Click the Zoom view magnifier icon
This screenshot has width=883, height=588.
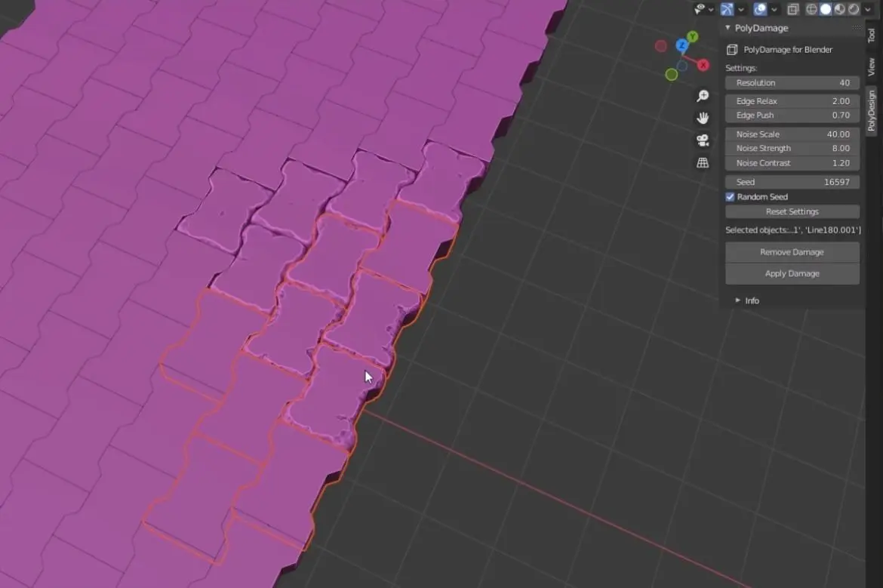coord(703,96)
